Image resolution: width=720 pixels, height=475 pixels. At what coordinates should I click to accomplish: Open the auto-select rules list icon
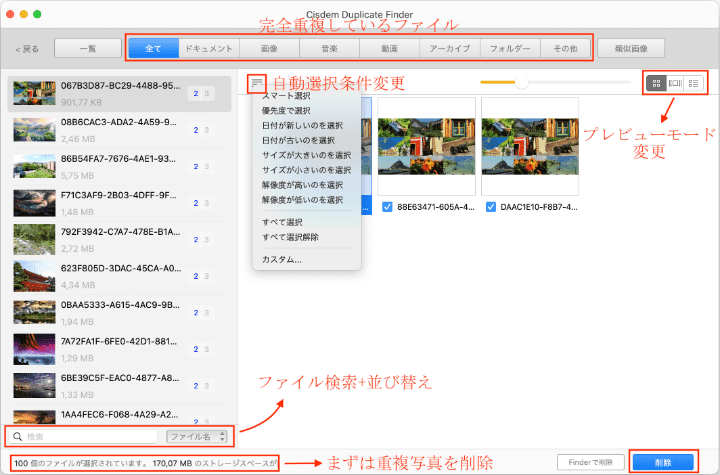(257, 83)
